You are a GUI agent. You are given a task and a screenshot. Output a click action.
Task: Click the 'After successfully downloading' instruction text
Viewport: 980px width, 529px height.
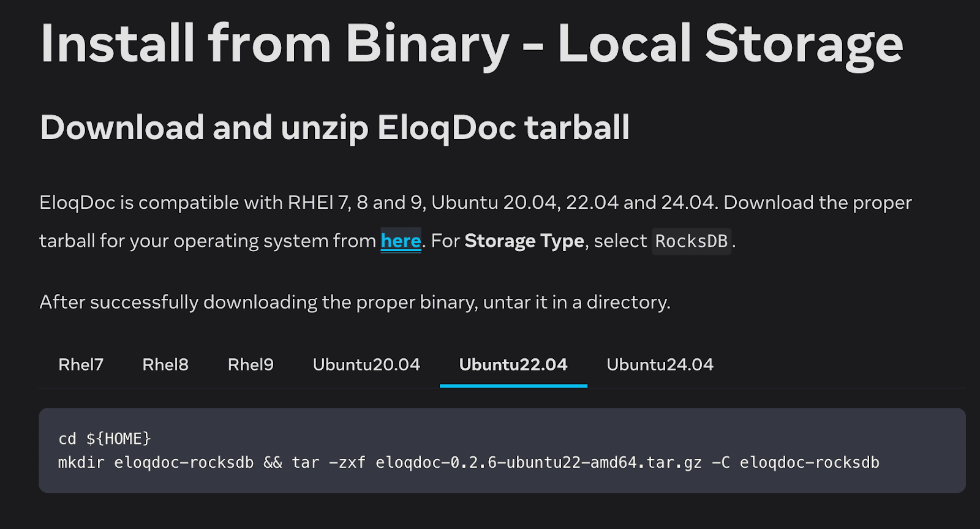(355, 302)
